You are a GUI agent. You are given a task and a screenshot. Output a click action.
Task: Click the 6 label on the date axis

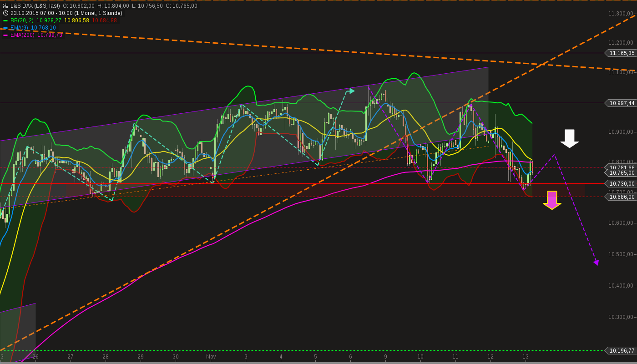point(350,357)
